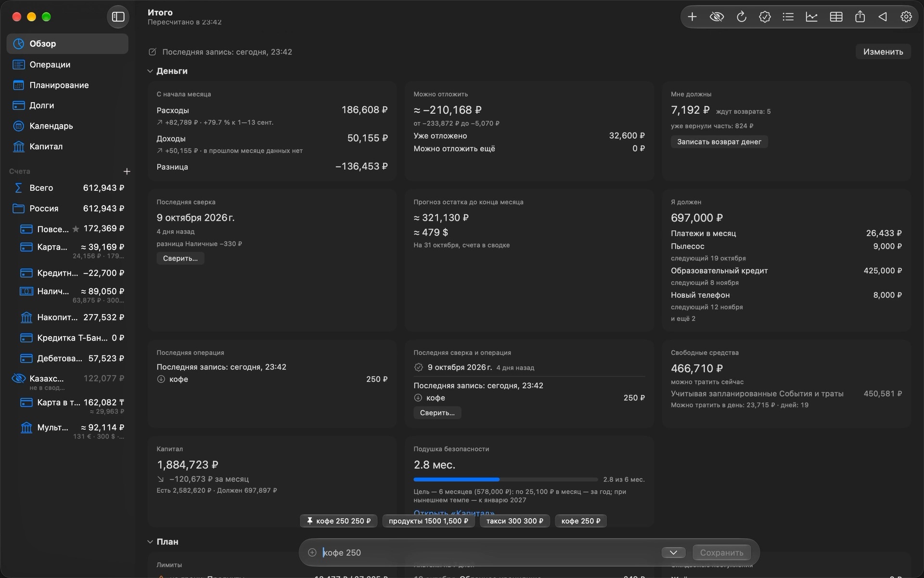Viewport: 924px width, 578px height.
Task: Open Капитал in the sidebar
Action: point(67,146)
